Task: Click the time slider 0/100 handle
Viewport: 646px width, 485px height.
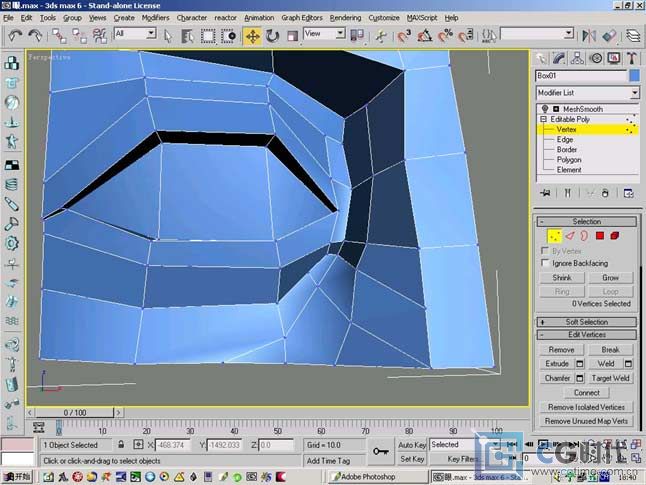Action: click(x=75, y=412)
